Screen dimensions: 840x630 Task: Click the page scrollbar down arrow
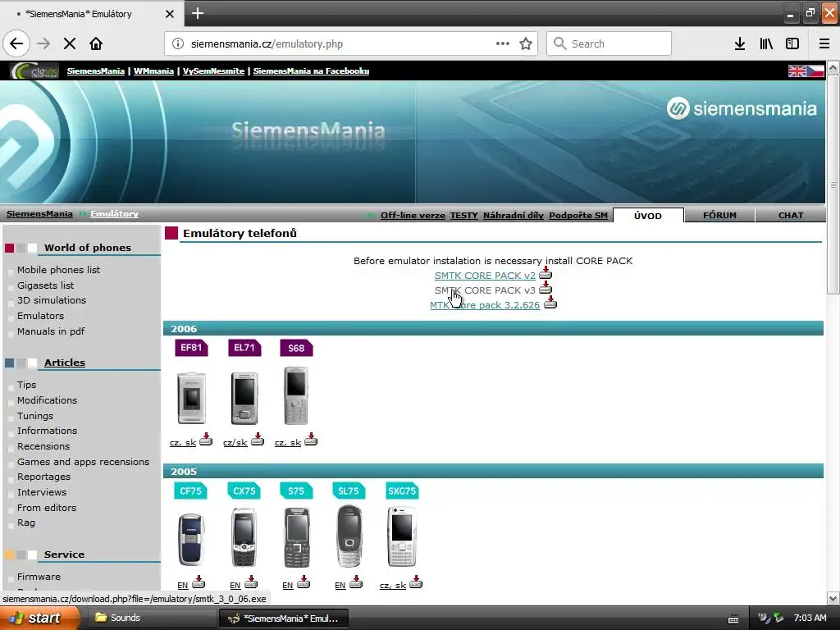(833, 598)
